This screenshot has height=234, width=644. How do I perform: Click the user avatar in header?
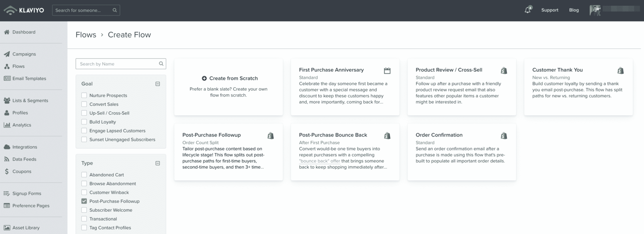point(595,10)
